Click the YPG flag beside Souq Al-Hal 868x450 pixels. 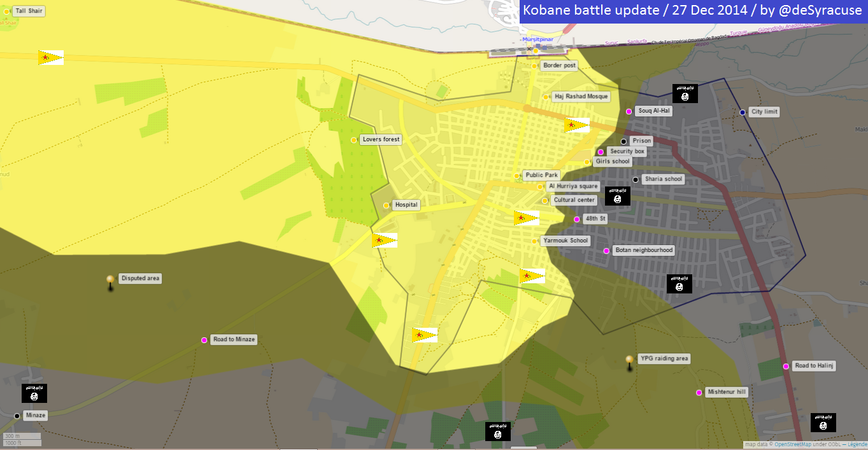576,125
